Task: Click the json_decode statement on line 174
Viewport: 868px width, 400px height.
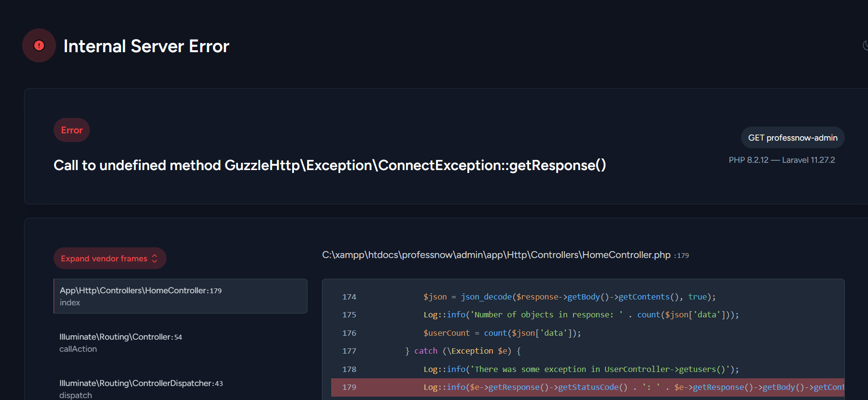Action: [569, 297]
